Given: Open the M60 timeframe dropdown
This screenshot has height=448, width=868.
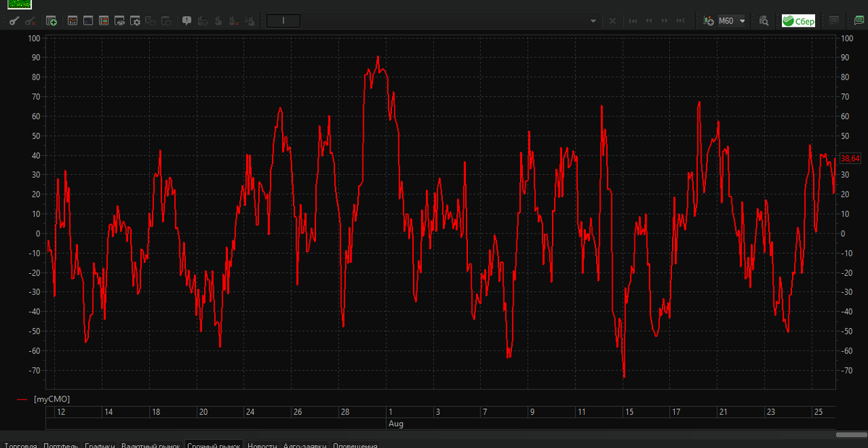Looking at the screenshot, I should pyautogui.click(x=731, y=21).
